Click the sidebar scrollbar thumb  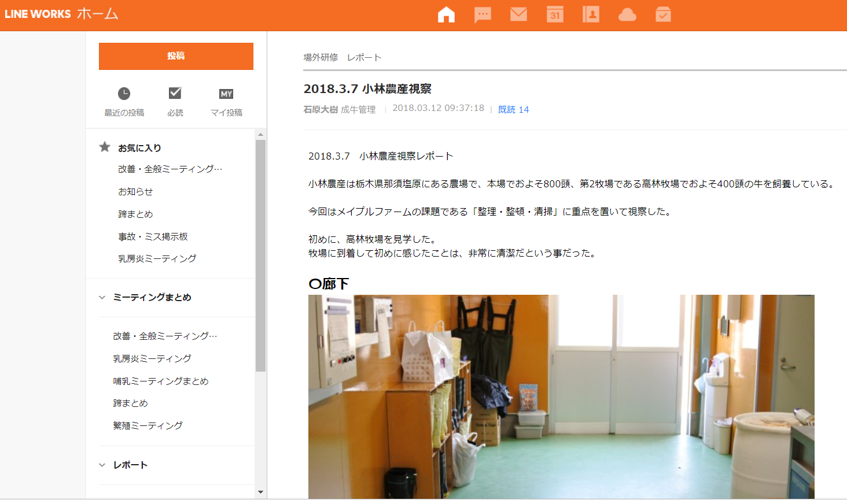click(260, 255)
